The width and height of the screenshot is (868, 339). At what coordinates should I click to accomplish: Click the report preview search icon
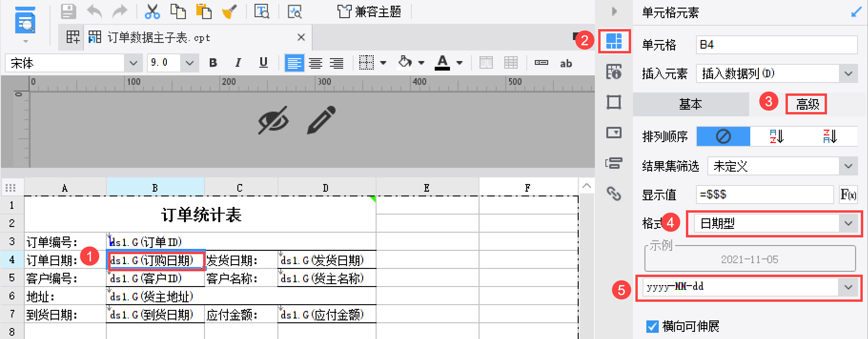[x=295, y=11]
